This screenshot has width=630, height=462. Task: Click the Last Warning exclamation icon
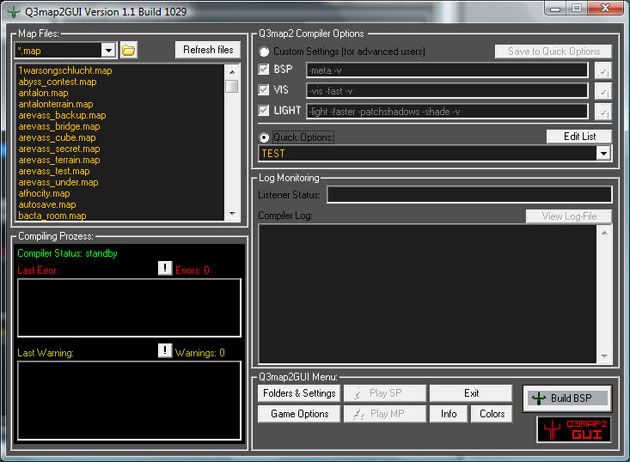(x=165, y=350)
